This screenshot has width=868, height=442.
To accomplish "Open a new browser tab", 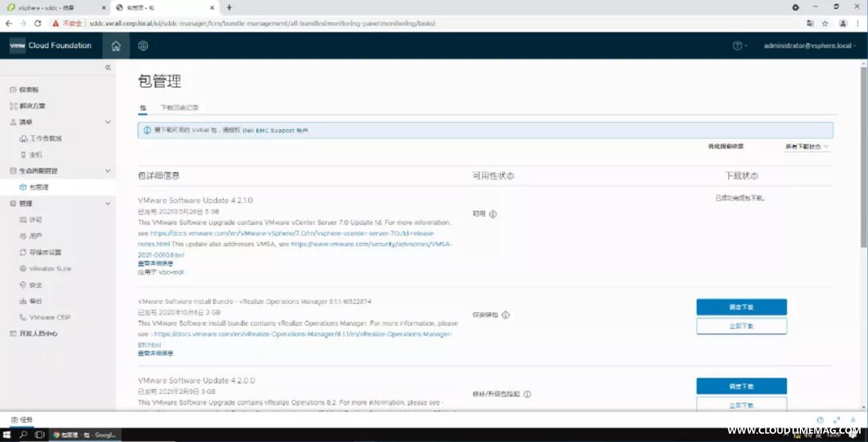I will coord(229,8).
